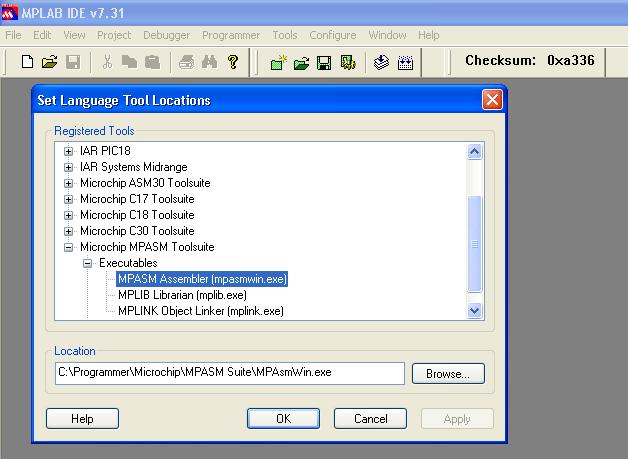Select Microchip C18 Toolsuite label
The image size is (628, 459).
137,215
